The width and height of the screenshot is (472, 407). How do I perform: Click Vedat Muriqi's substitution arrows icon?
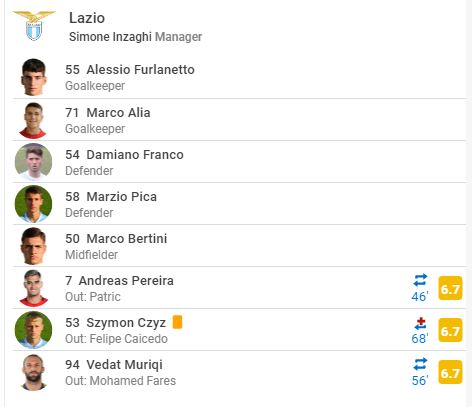coord(420,364)
